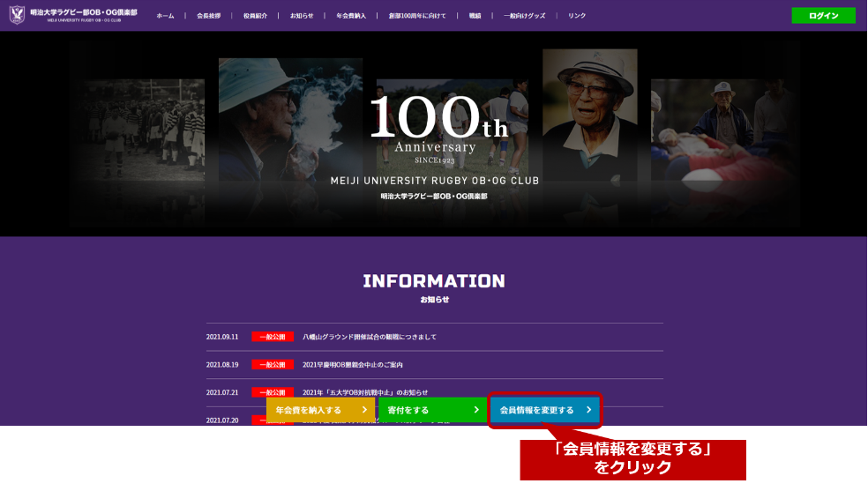Open the 役員紹介 menu item

pos(255,16)
